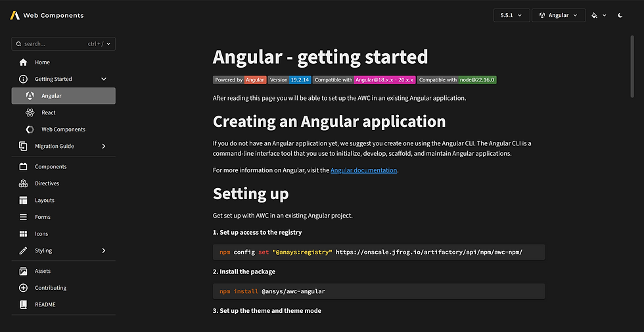Open the Layouts menu item
This screenshot has width=644, height=332.
tap(63, 201)
